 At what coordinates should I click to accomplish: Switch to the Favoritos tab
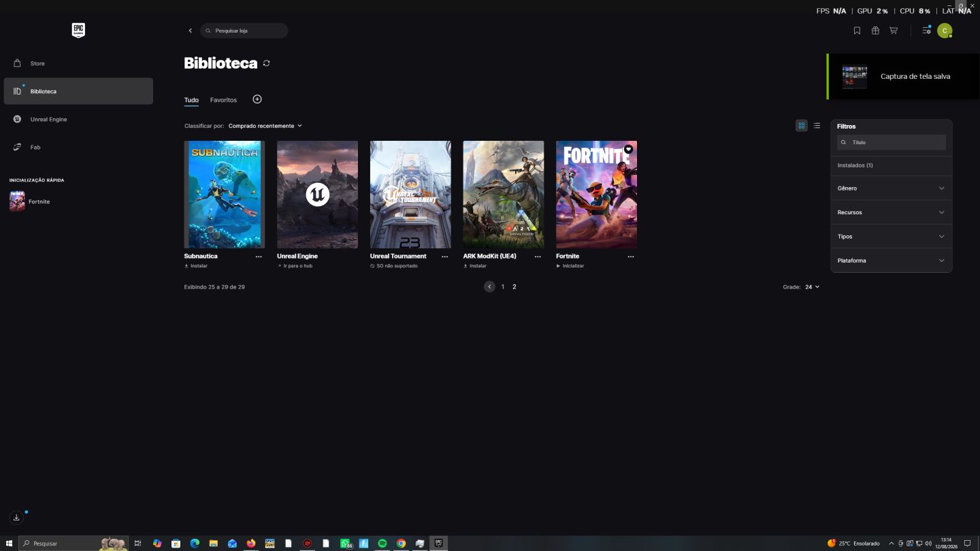point(223,100)
